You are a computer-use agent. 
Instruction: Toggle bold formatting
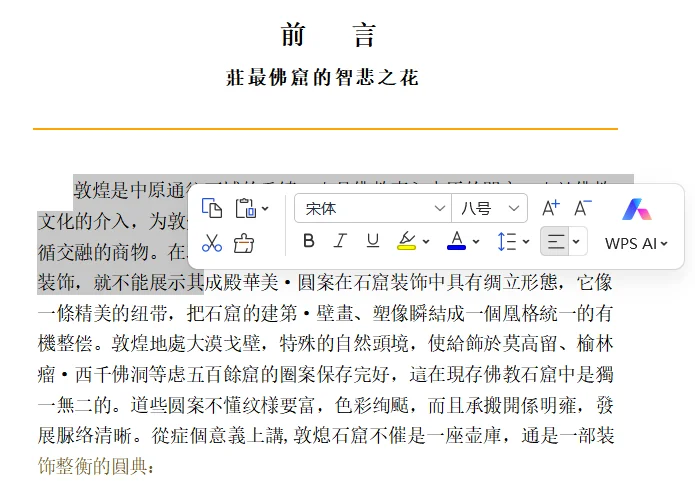[x=308, y=241]
